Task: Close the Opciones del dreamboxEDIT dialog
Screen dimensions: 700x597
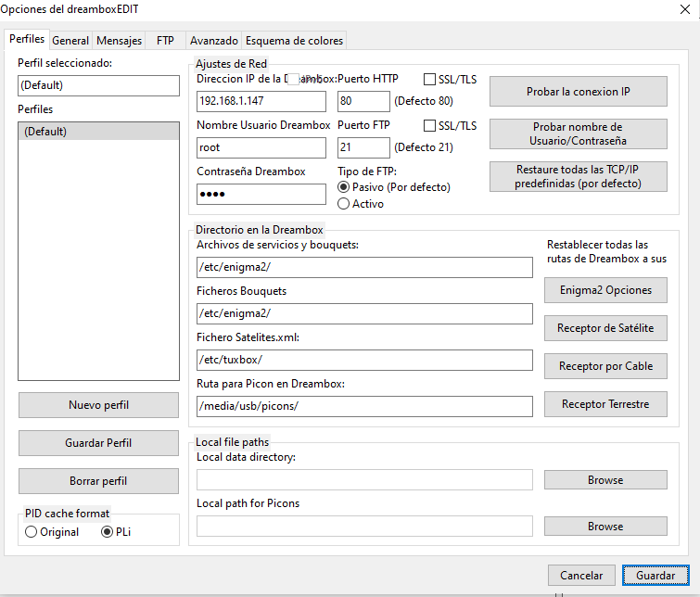Action: [684, 10]
